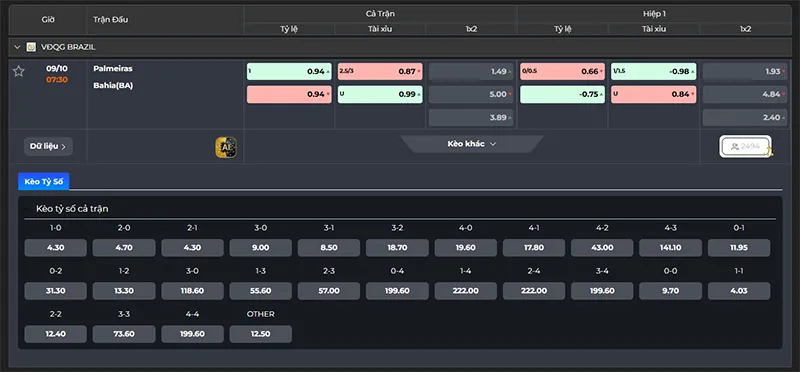Collapse the Kèo tỷ số cả trận section

point(27,209)
